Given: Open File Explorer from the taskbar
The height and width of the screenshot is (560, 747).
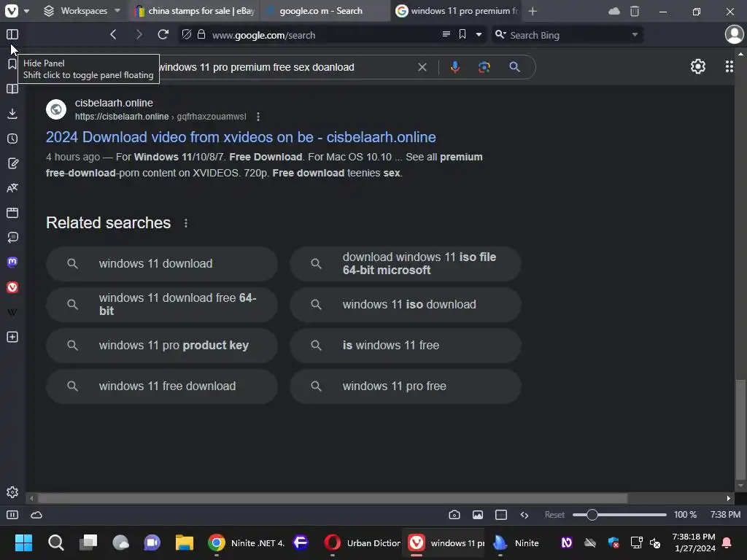Looking at the screenshot, I should click(x=185, y=542).
